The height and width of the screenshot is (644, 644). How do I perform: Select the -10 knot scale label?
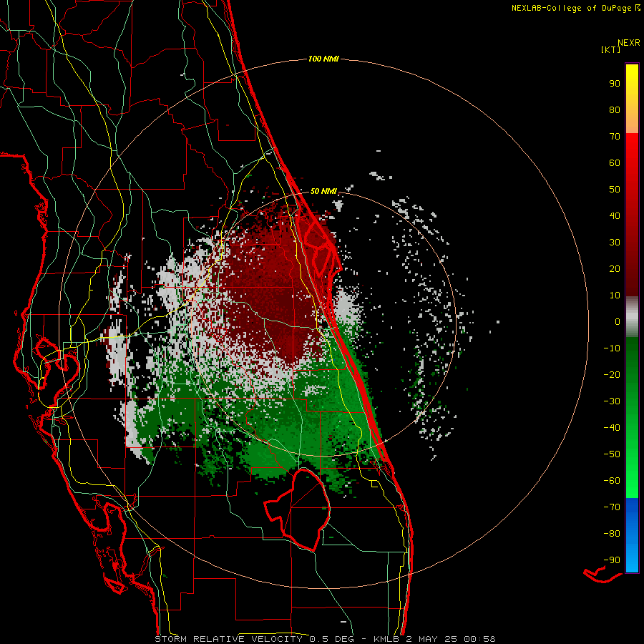(x=612, y=348)
